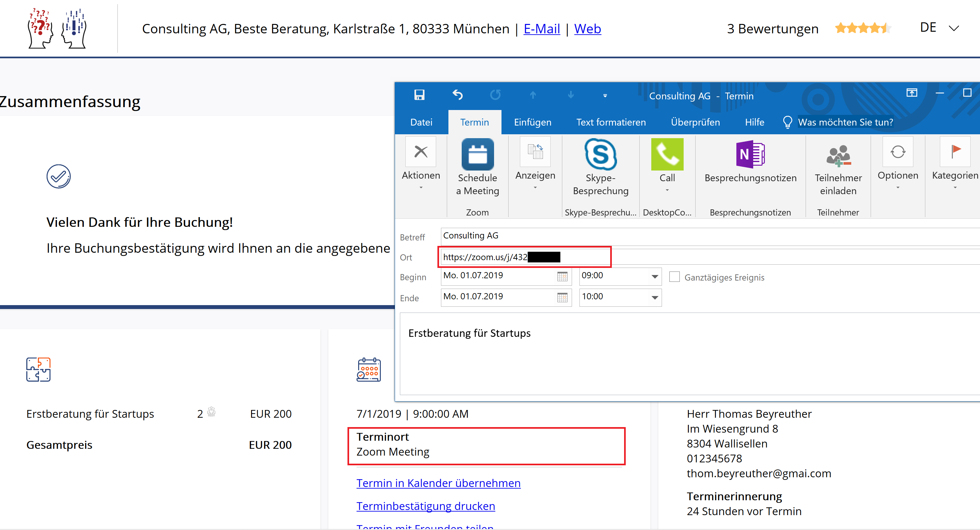Click the E-Mail link in header
980x530 pixels.
(x=541, y=29)
